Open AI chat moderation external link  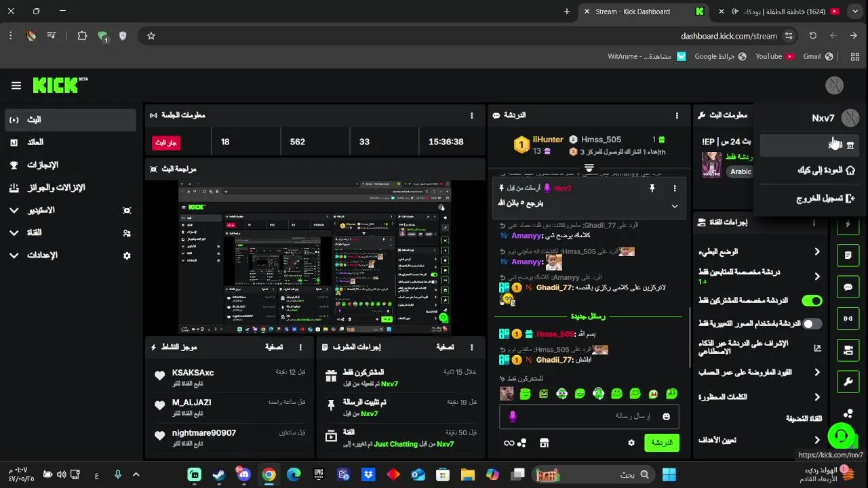tap(817, 348)
